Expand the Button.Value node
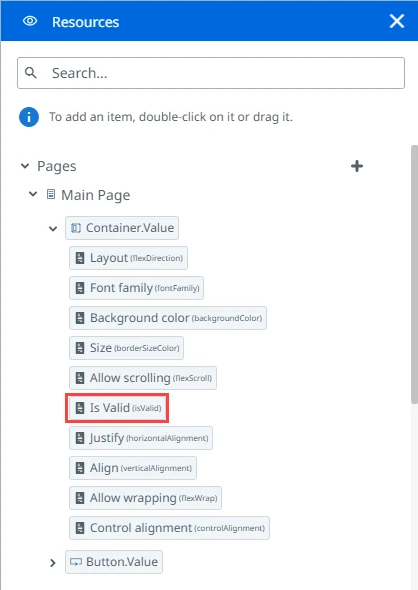This screenshot has height=590, width=418. coord(53,563)
